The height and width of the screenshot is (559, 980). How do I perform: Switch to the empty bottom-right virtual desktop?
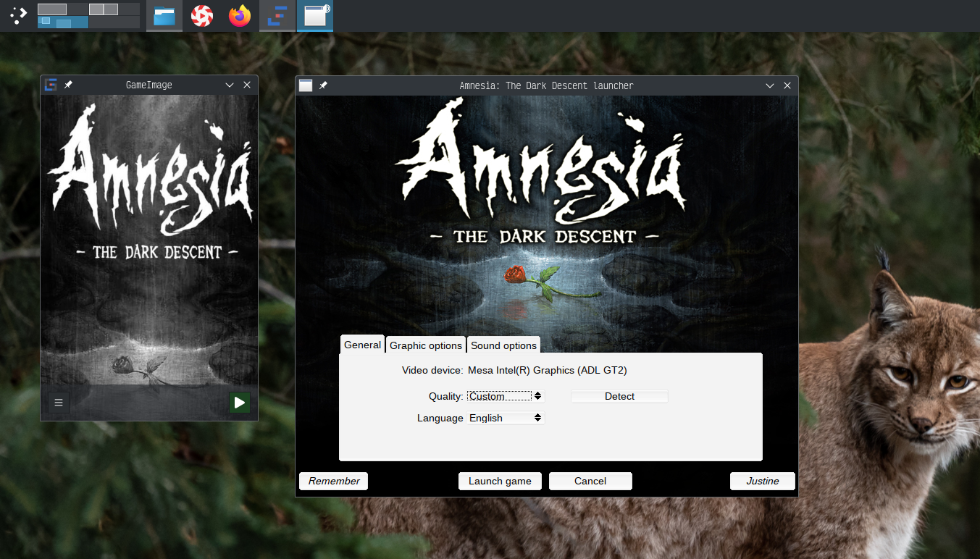click(114, 22)
